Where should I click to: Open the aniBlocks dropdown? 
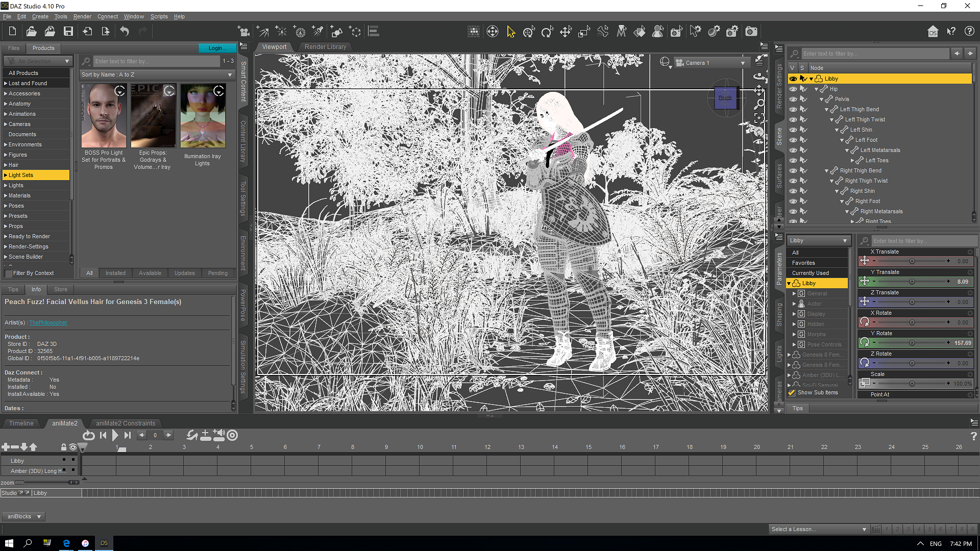click(x=23, y=516)
